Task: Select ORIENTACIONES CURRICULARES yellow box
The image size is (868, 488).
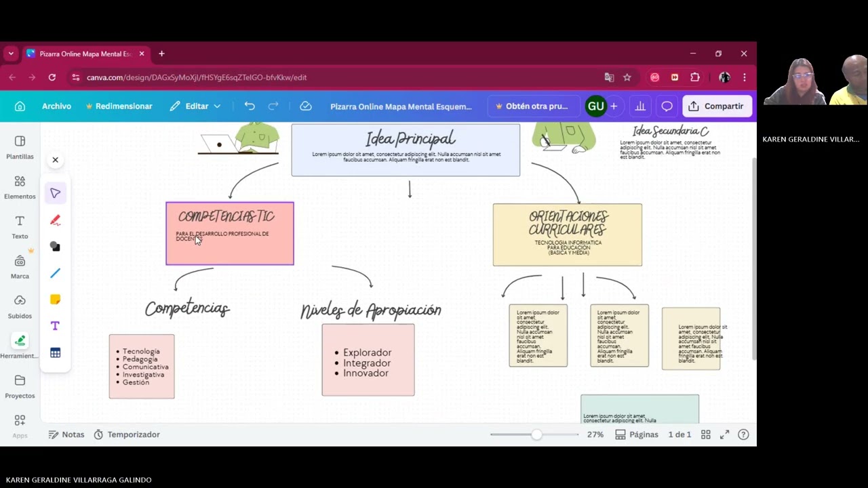Action: pyautogui.click(x=568, y=235)
